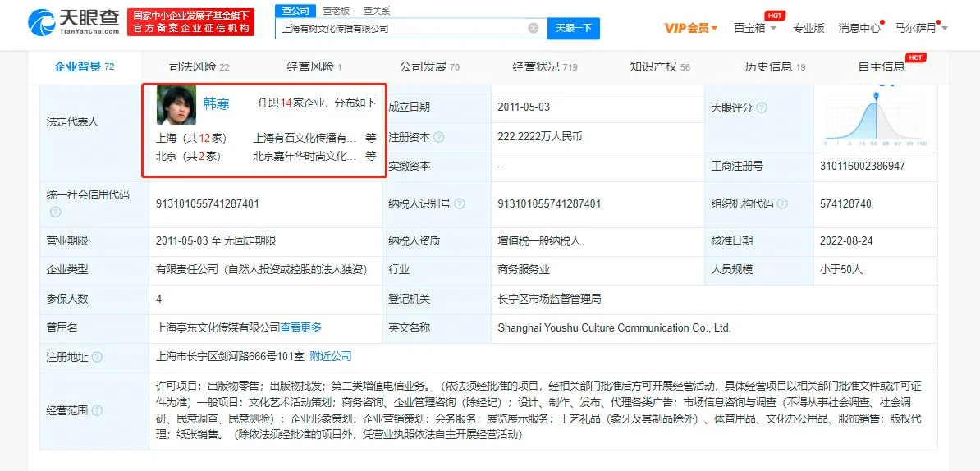Click the English name Shanghai Youshu Culture Communication

(x=615, y=327)
